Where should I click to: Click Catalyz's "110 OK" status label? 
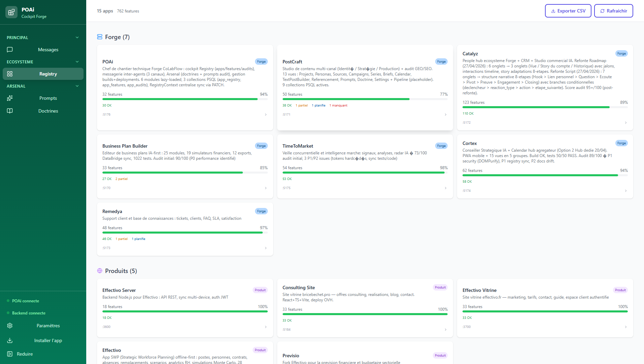point(468,114)
